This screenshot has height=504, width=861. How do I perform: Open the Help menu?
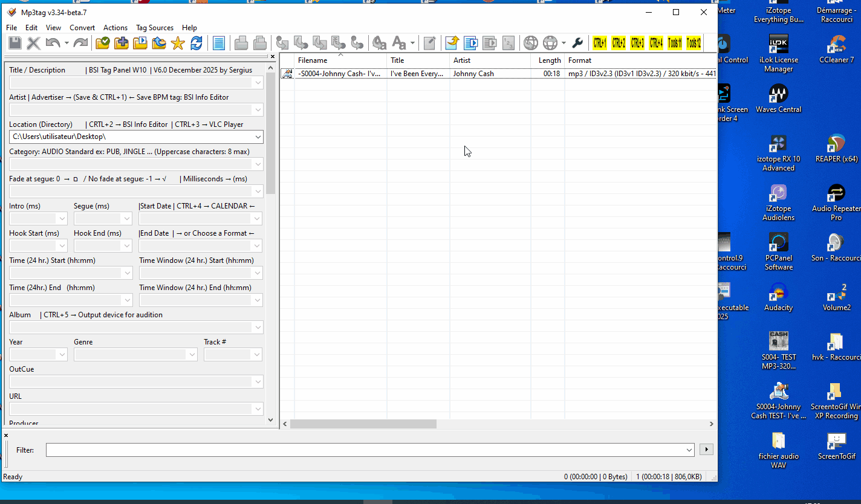click(x=189, y=28)
